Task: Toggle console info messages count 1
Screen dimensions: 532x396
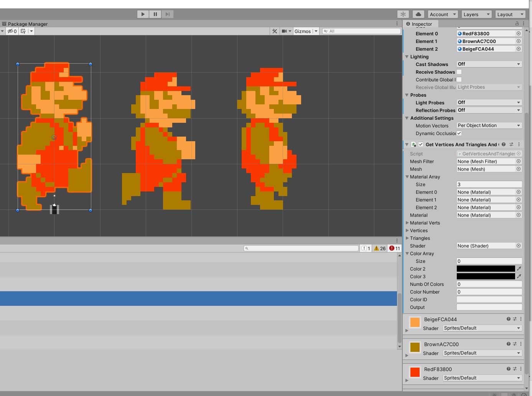Action: pyautogui.click(x=366, y=248)
